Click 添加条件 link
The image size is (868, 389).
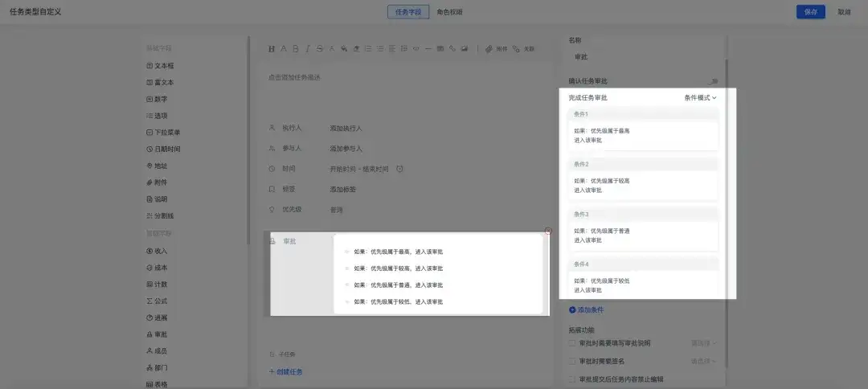(x=587, y=310)
